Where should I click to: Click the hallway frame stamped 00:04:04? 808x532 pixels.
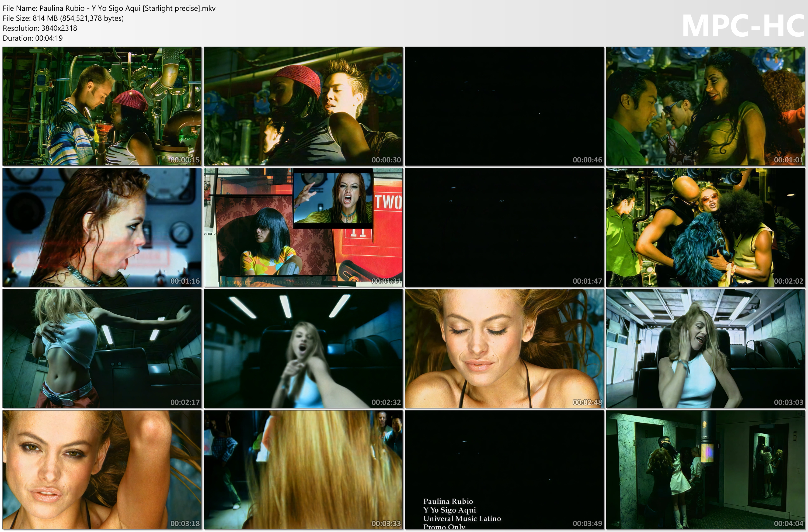706,470
